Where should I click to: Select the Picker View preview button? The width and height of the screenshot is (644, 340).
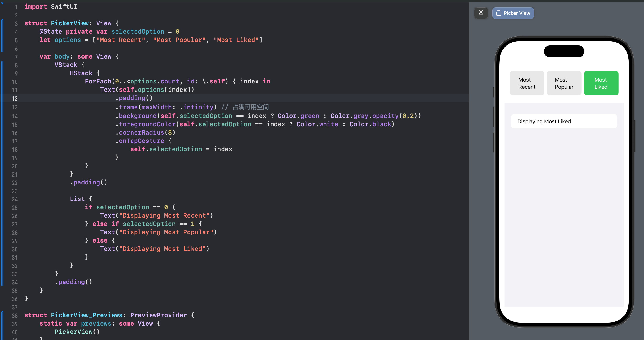click(x=513, y=13)
